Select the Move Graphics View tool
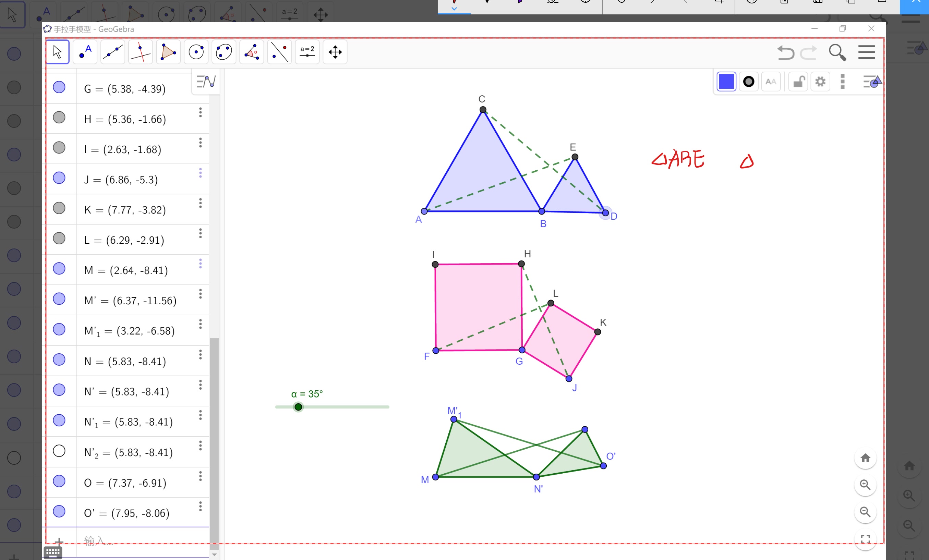Viewport: 929px width, 560px height. (335, 52)
